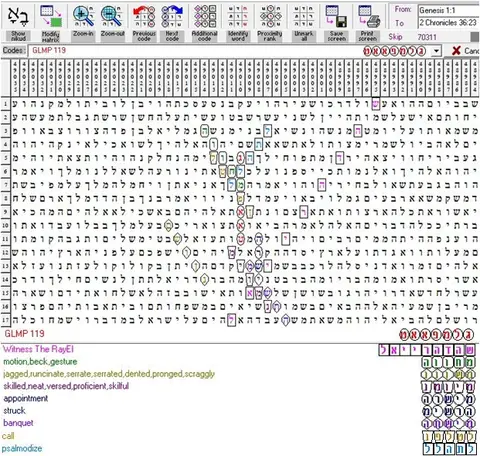The width and height of the screenshot is (480, 456).
Task: Select the psalmodize legend entry
Action: point(22,448)
